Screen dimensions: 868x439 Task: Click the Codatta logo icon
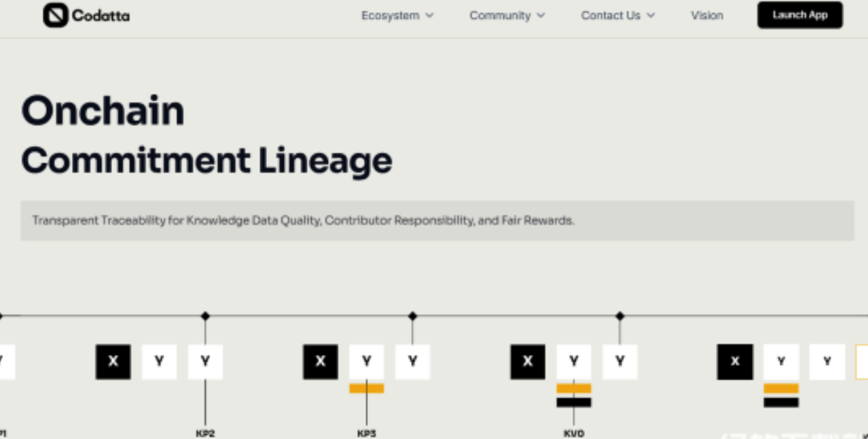(55, 15)
